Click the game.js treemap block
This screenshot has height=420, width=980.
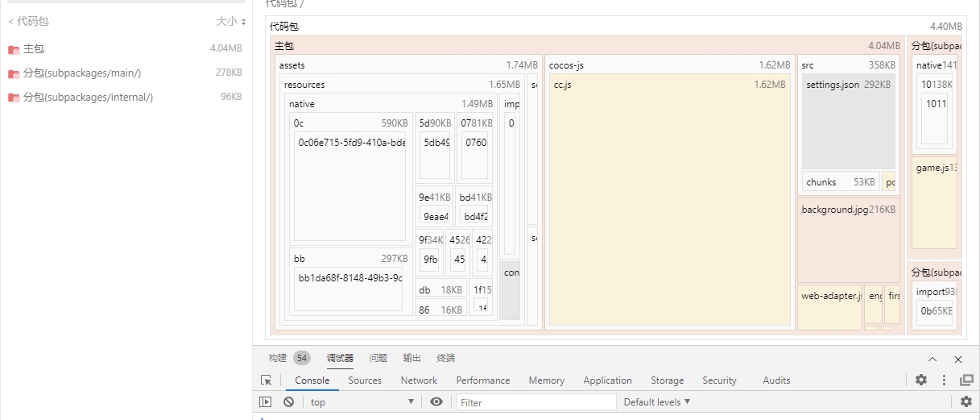934,203
